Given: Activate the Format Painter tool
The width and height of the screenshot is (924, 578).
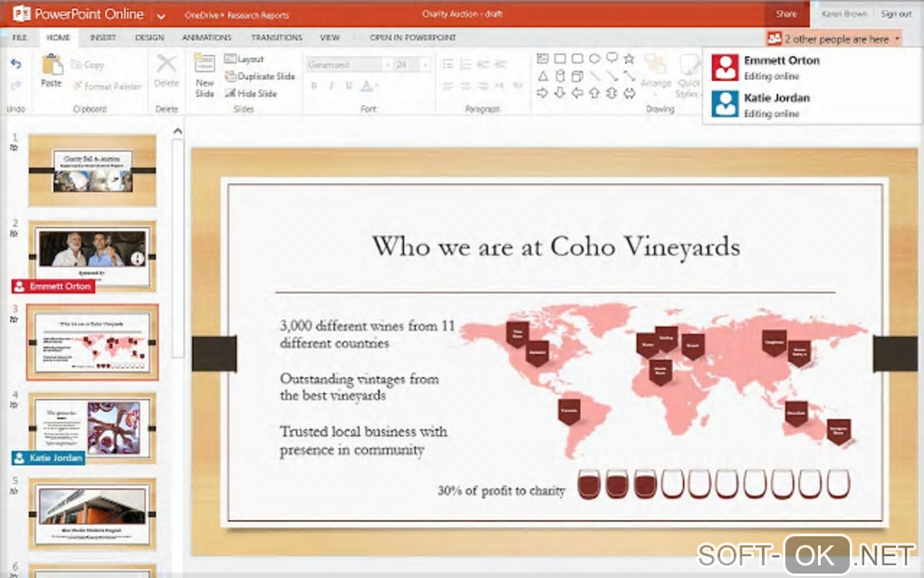Looking at the screenshot, I should tap(107, 86).
